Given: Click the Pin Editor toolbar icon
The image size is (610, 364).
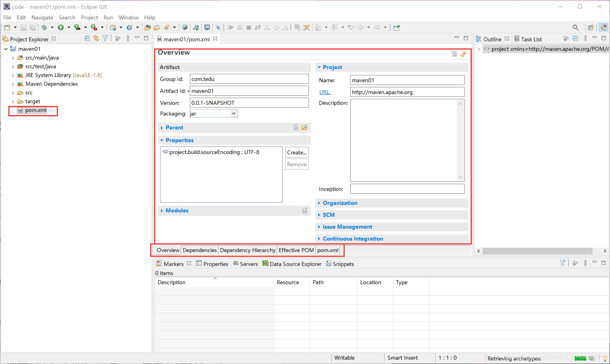Looking at the screenshot, I should tap(396, 27).
